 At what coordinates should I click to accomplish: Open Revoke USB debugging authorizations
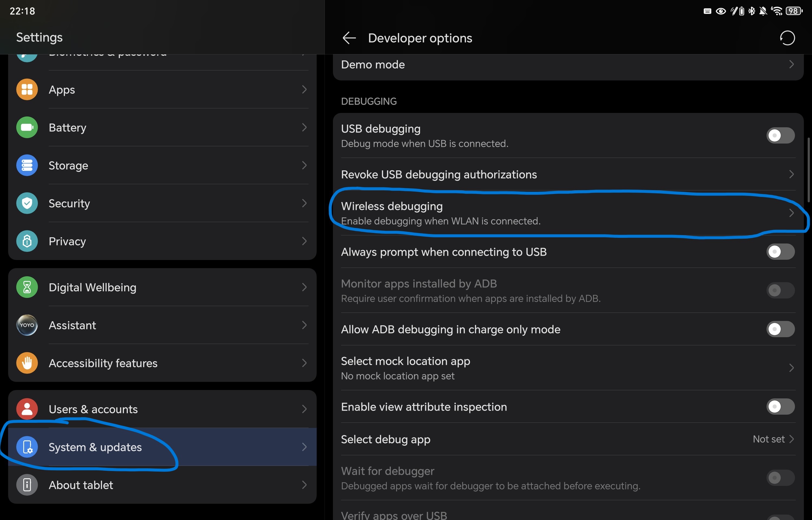click(x=438, y=175)
